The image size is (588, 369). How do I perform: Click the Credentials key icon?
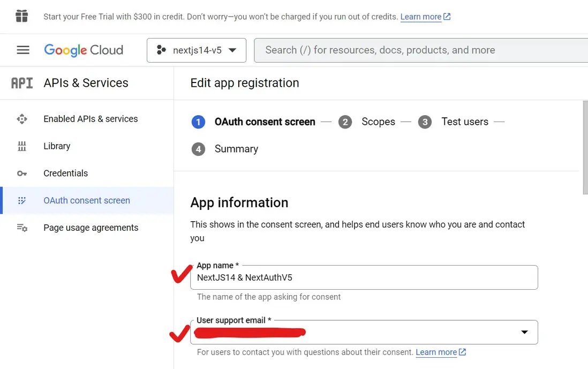(x=22, y=174)
